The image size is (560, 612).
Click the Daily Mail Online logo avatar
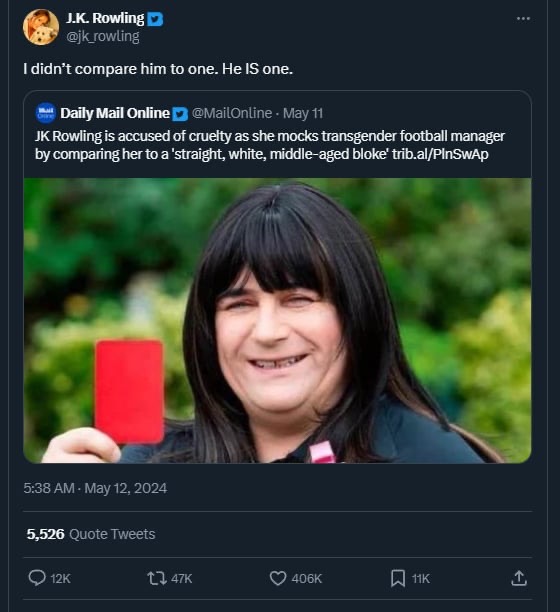tap(46, 113)
